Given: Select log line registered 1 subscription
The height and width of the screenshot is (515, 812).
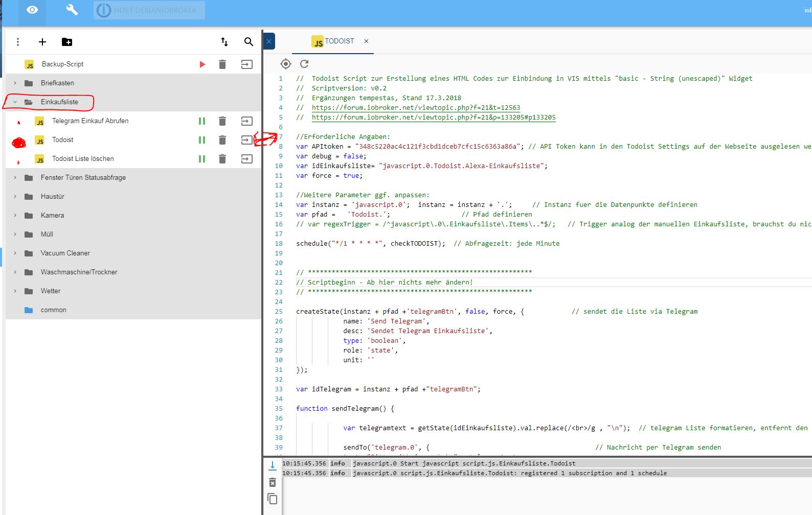Looking at the screenshot, I should 547,473.
